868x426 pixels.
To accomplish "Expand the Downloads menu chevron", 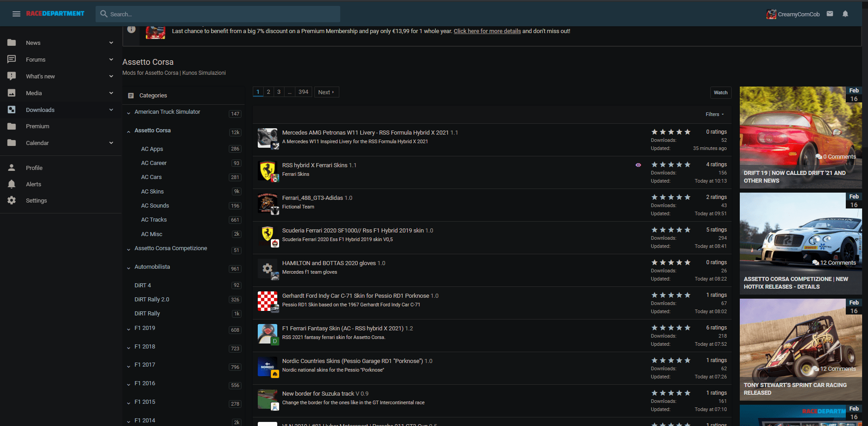I will pyautogui.click(x=111, y=110).
